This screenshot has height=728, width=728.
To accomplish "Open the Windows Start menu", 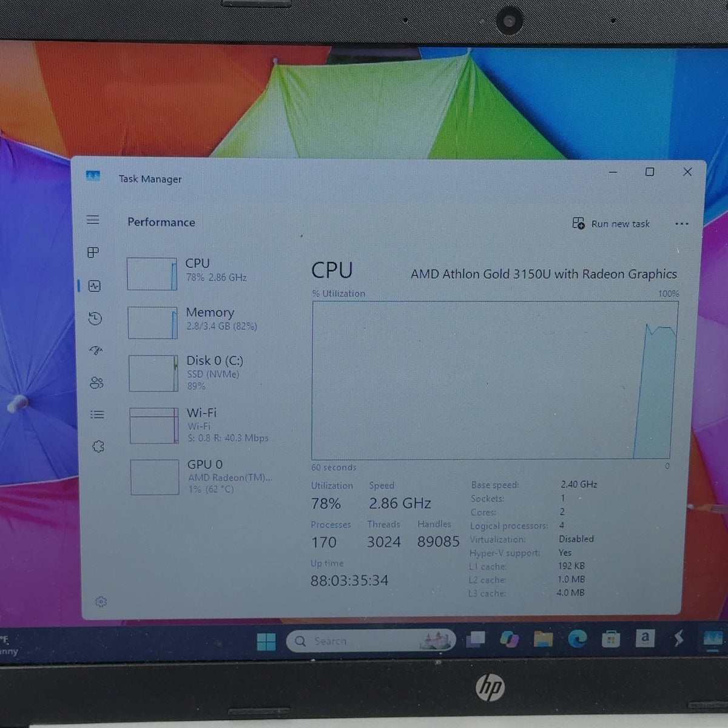I will [x=266, y=641].
